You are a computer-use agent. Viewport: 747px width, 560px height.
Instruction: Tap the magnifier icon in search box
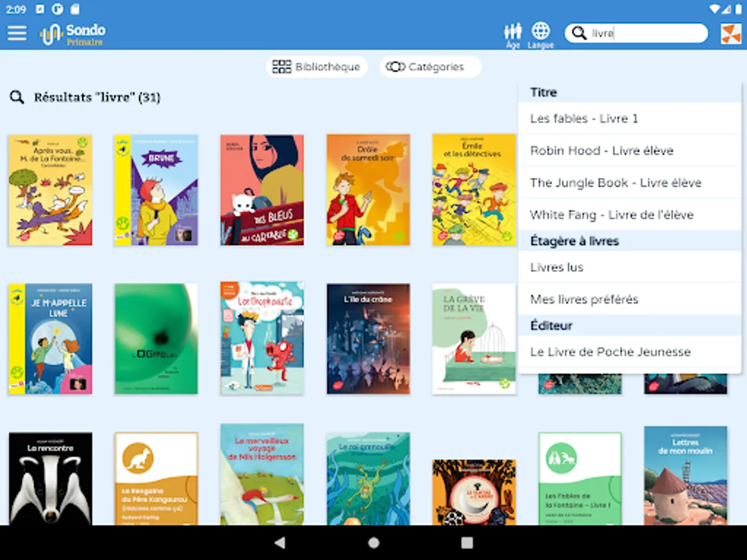tap(579, 33)
